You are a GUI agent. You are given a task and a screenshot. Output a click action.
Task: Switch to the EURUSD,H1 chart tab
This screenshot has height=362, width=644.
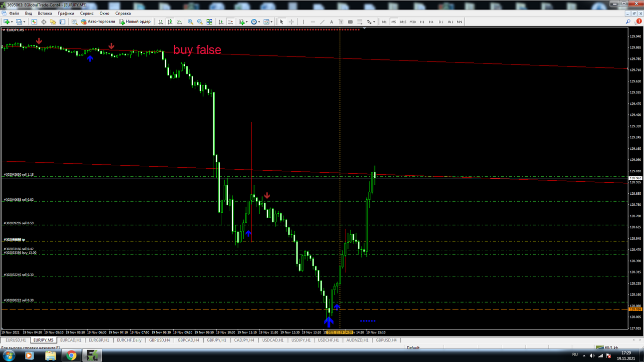point(15,340)
